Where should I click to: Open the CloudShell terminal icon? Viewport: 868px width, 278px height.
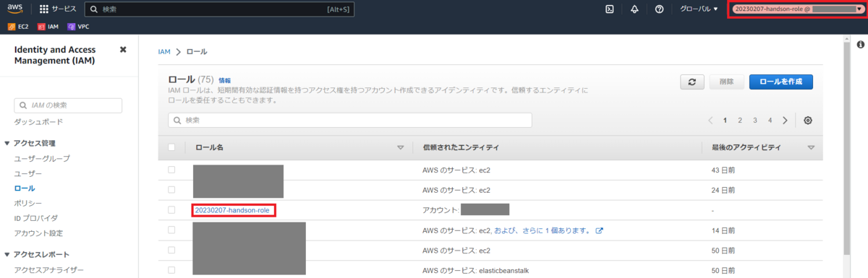pyautogui.click(x=610, y=9)
